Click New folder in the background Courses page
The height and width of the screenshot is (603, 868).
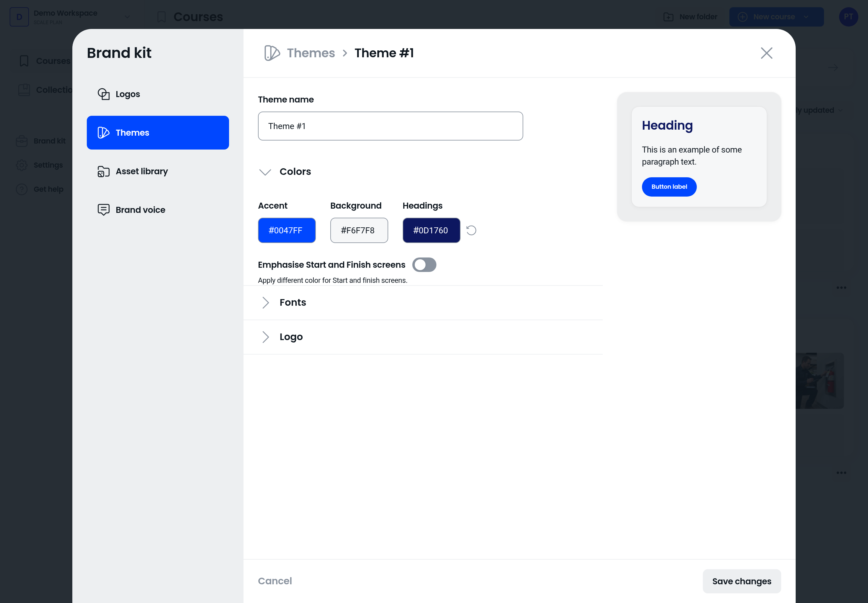tap(690, 17)
